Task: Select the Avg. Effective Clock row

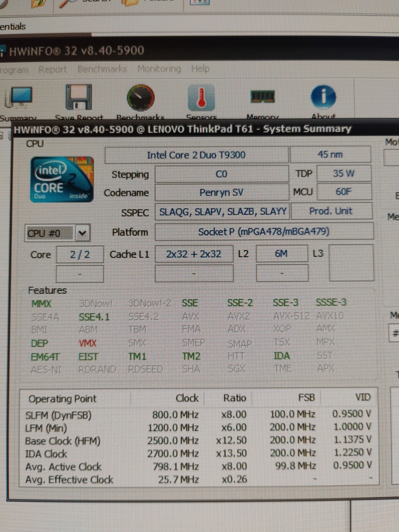Action: click(199, 479)
